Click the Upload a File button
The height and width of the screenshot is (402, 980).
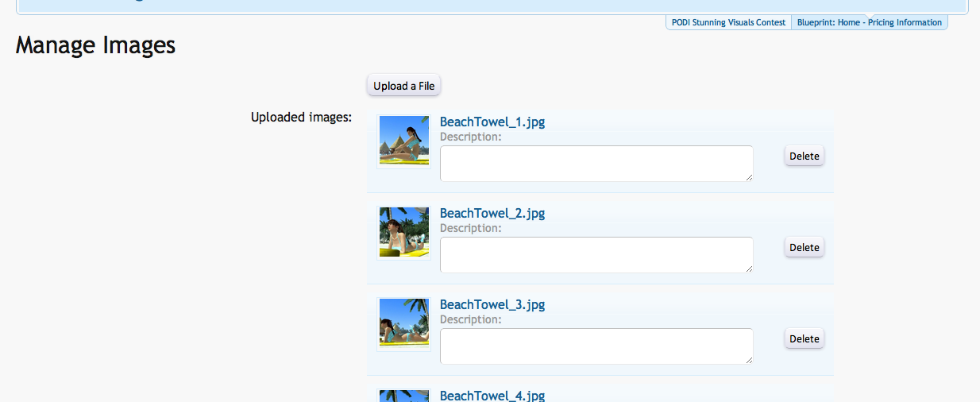[x=403, y=86]
